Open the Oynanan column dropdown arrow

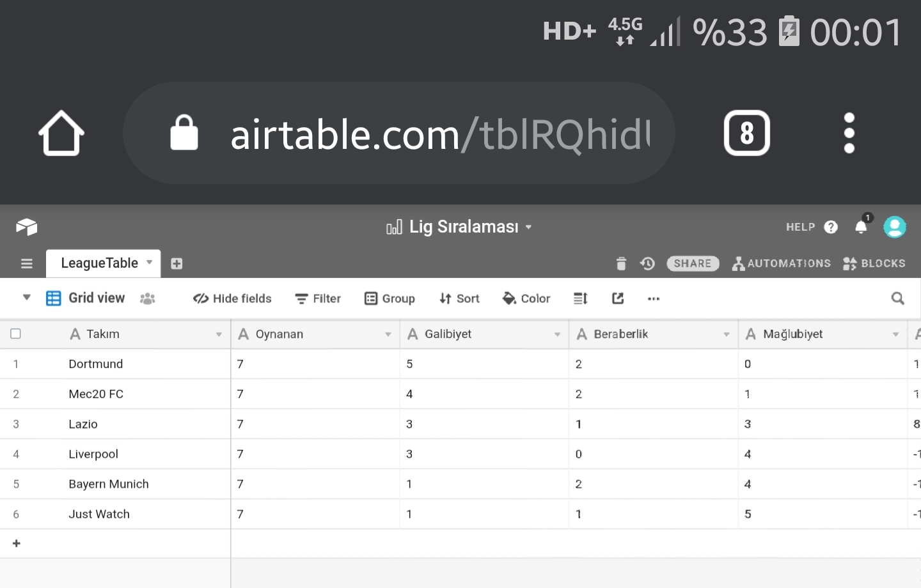(x=388, y=334)
